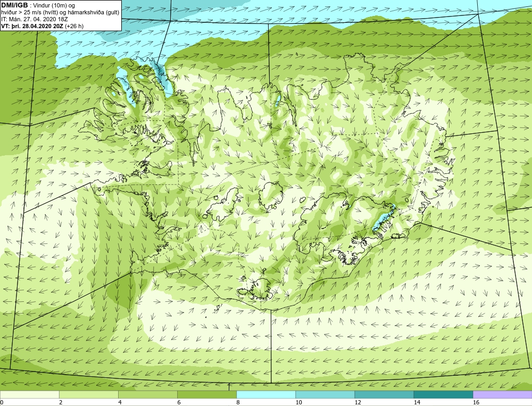Image resolution: width=532 pixels, height=406 pixels.
Task: Click the '(+26 h)' forecast offset text
Action: 74,26
